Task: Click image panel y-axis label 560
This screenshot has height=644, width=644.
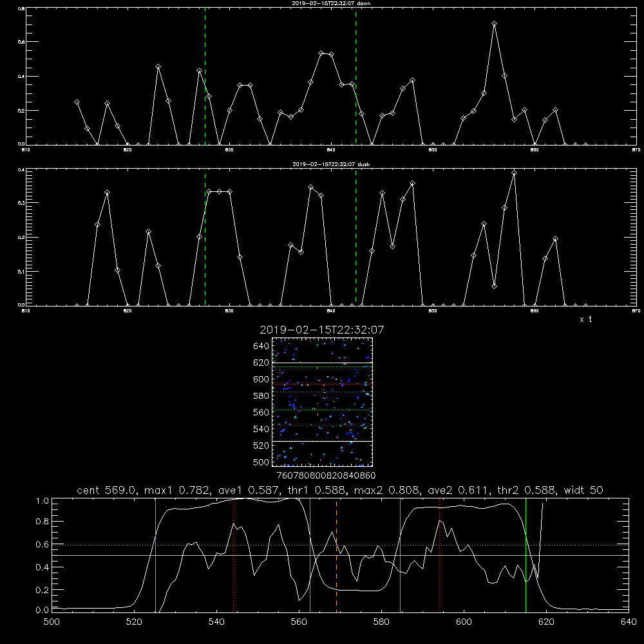Action: (261, 412)
